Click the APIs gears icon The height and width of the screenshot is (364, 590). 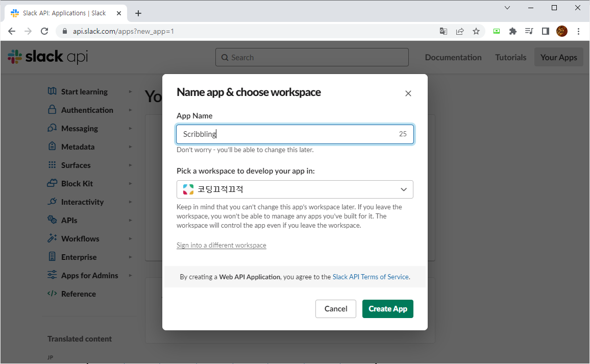(52, 220)
